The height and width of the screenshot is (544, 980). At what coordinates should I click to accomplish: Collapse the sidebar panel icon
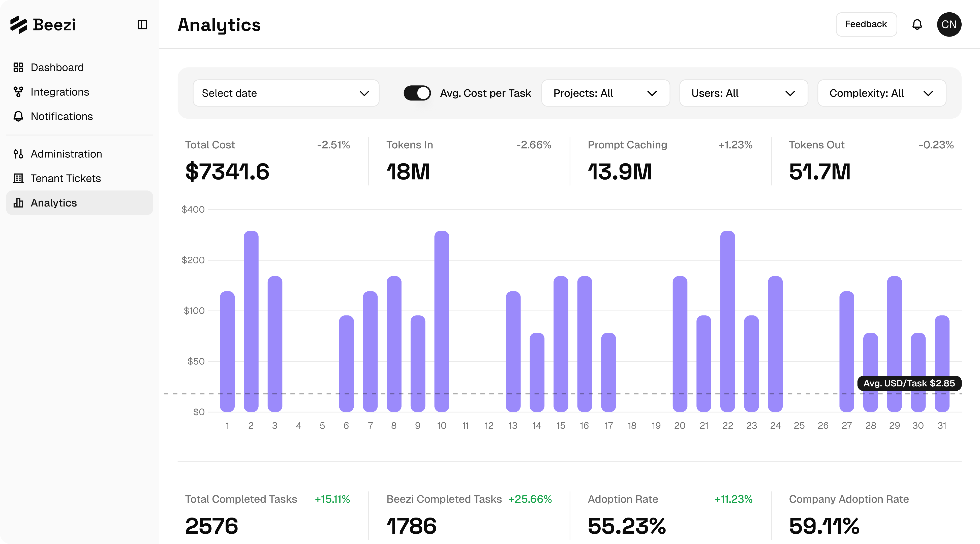tap(142, 25)
